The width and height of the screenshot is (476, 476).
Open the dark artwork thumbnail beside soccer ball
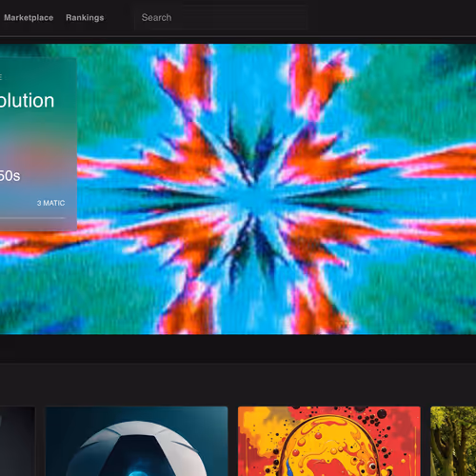pos(17,441)
